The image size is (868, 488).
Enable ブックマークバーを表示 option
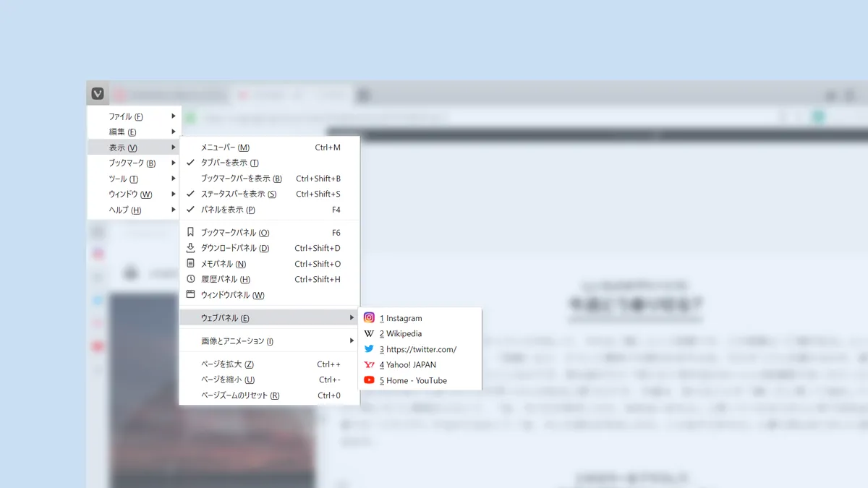(269, 179)
